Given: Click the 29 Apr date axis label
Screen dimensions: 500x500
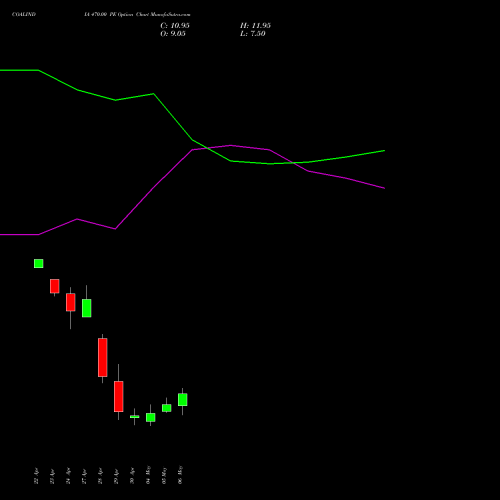Looking at the screenshot, I should [116, 476].
